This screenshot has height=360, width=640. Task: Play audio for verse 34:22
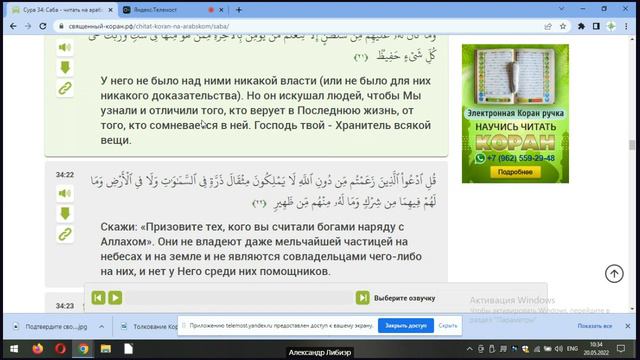pos(65,193)
